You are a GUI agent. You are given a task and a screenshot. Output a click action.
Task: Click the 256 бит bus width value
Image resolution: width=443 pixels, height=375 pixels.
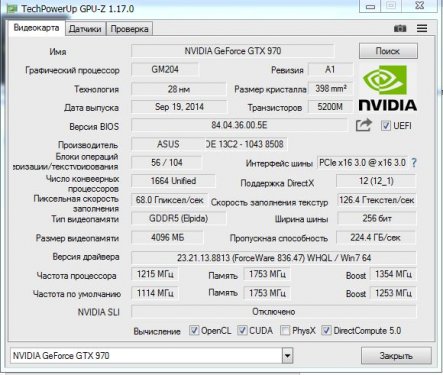point(377,219)
